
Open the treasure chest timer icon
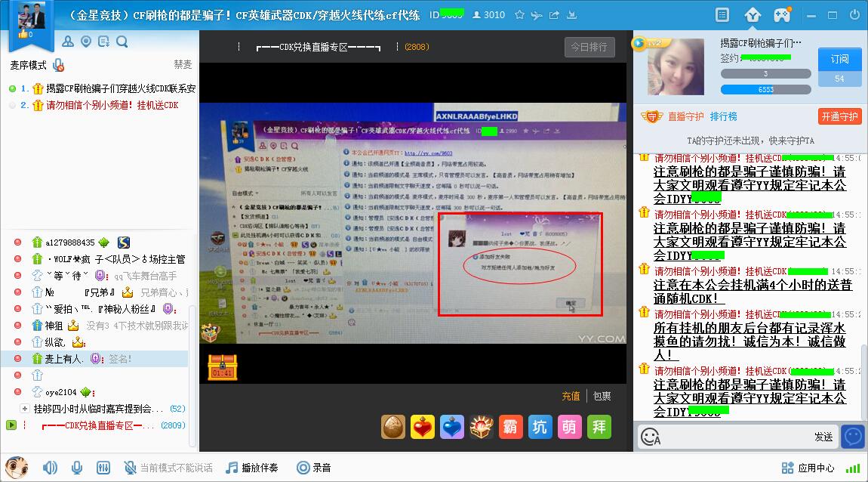click(223, 367)
